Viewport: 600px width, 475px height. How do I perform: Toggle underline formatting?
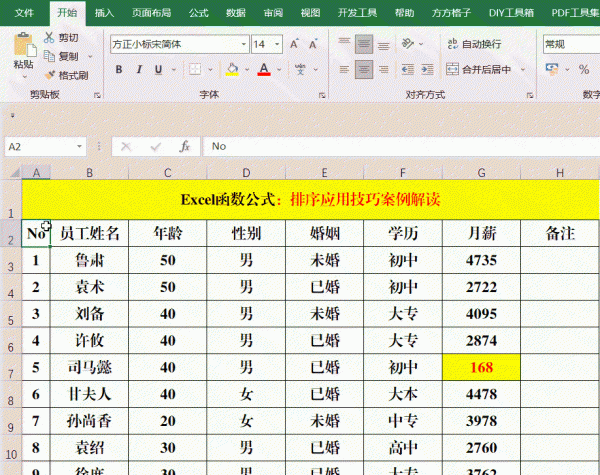pos(158,69)
